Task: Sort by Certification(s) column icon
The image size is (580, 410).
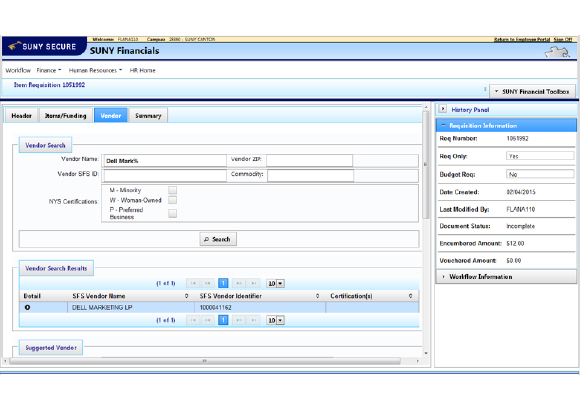Action: (x=411, y=296)
